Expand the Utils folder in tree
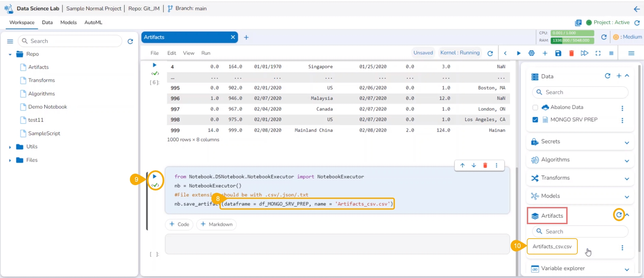The width and height of the screenshot is (644, 278). 10,147
